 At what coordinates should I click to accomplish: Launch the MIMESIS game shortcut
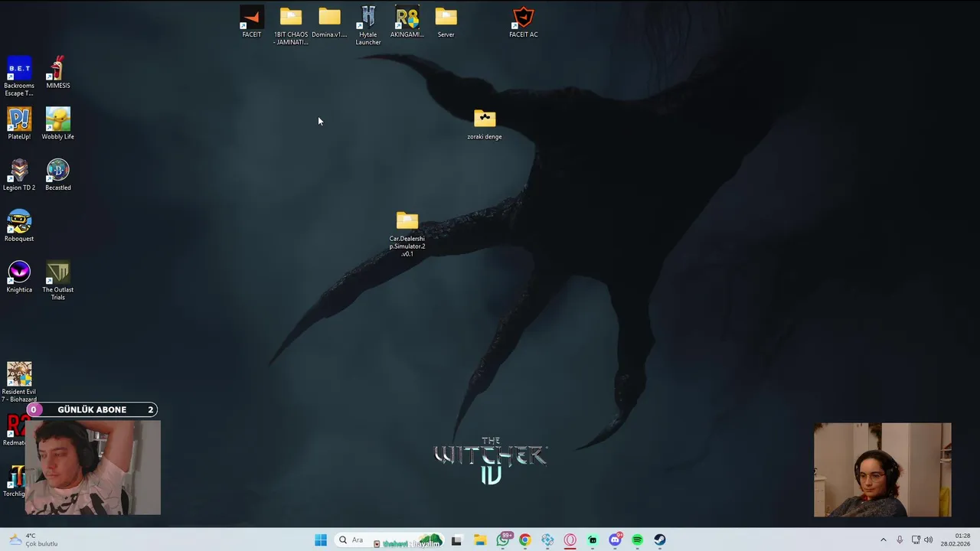(58, 73)
